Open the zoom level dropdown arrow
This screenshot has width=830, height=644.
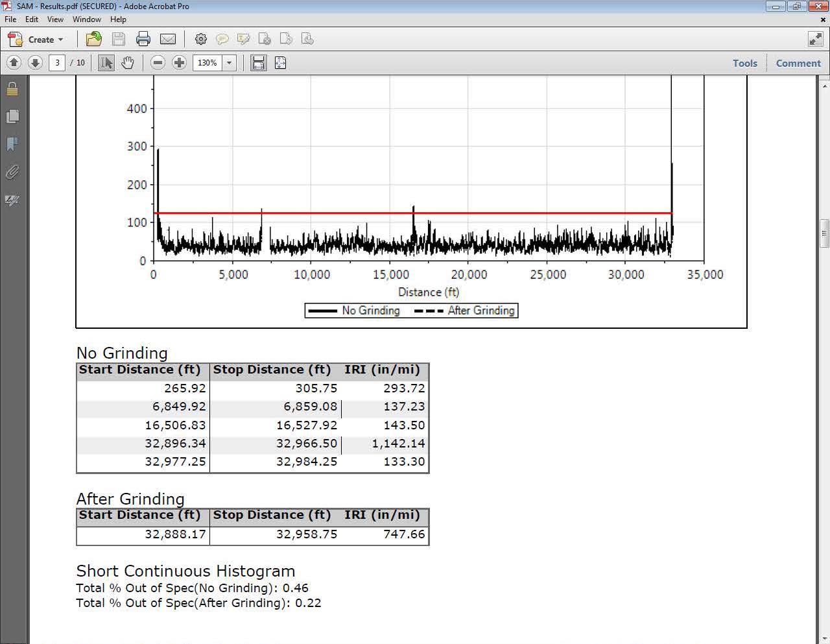click(229, 63)
